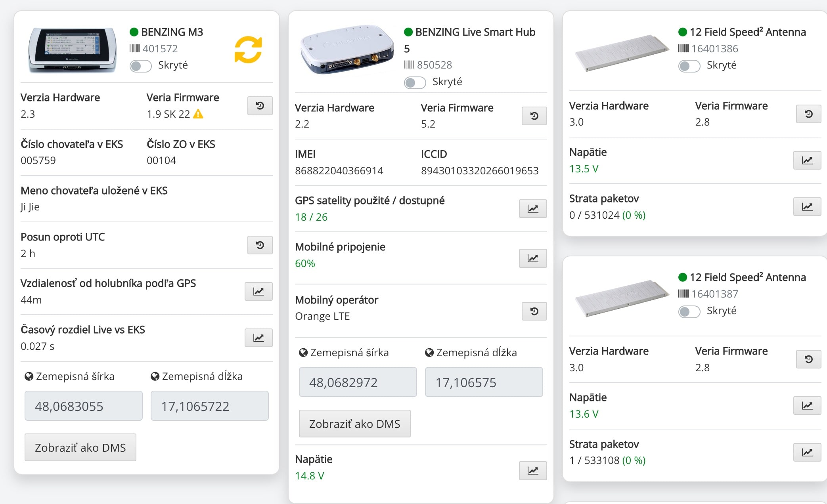The height and width of the screenshot is (504, 827).
Task: Open firmware history for antenna 16401387
Action: [808, 359]
